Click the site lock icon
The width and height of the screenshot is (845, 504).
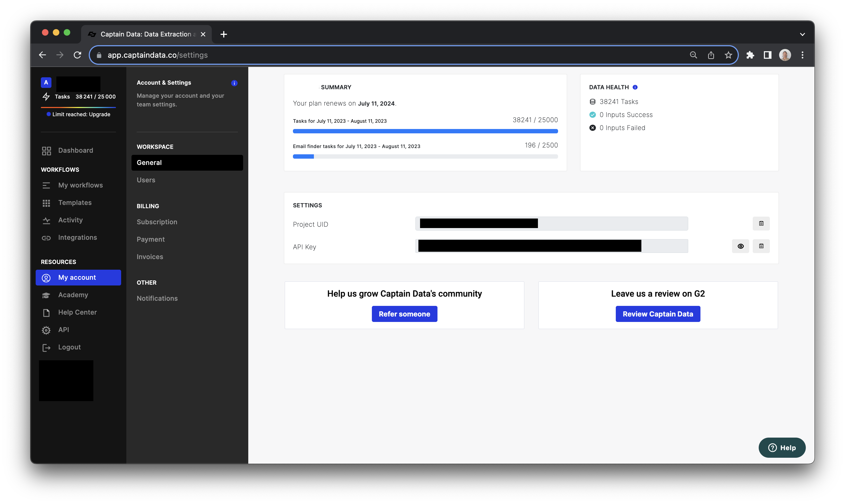tap(99, 55)
